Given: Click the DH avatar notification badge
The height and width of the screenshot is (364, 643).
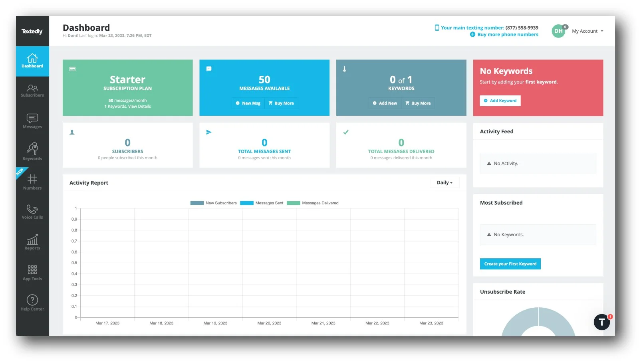Looking at the screenshot, I should pos(565,27).
